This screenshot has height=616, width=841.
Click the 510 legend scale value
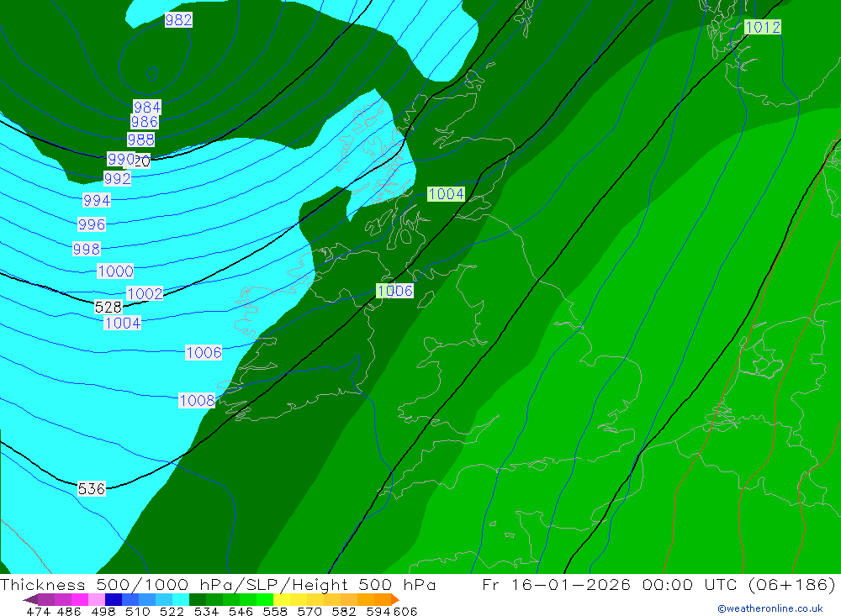137,611
